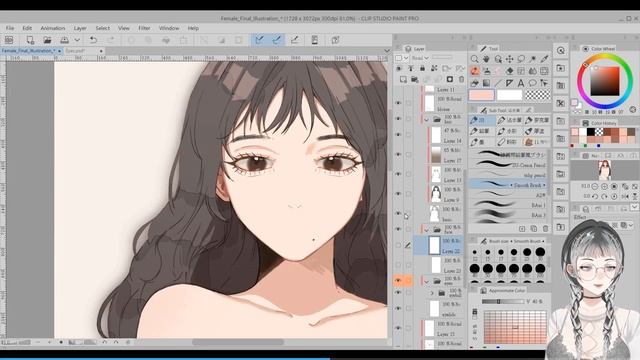640x360 pixels.
Task: Click the duplicate sub tool icon
Action: click(534, 229)
